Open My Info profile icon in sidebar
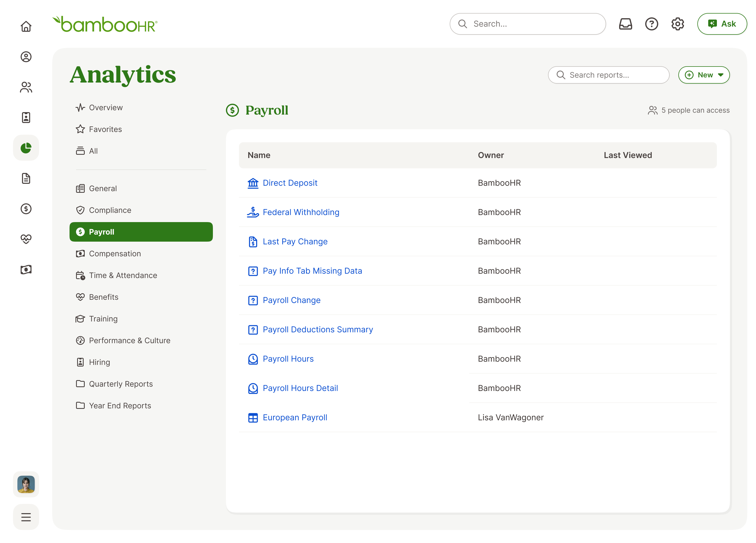This screenshot has height=543, width=756. [x=26, y=57]
